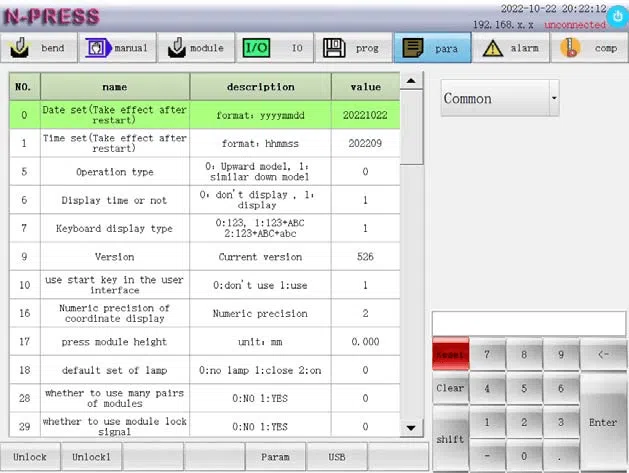Tap keypad digit 3
Screen dimensions: 629x473
[x=561, y=422]
